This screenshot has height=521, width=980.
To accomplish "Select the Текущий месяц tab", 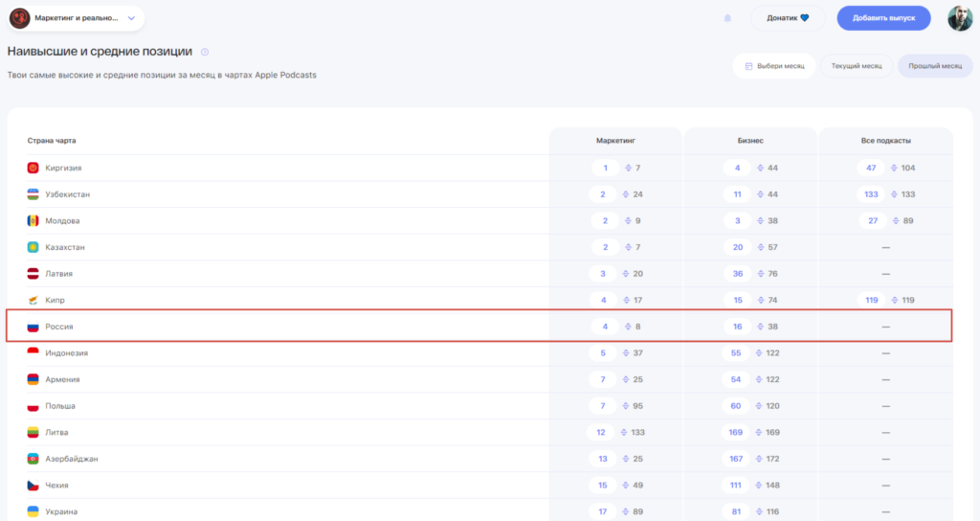I will [x=857, y=66].
